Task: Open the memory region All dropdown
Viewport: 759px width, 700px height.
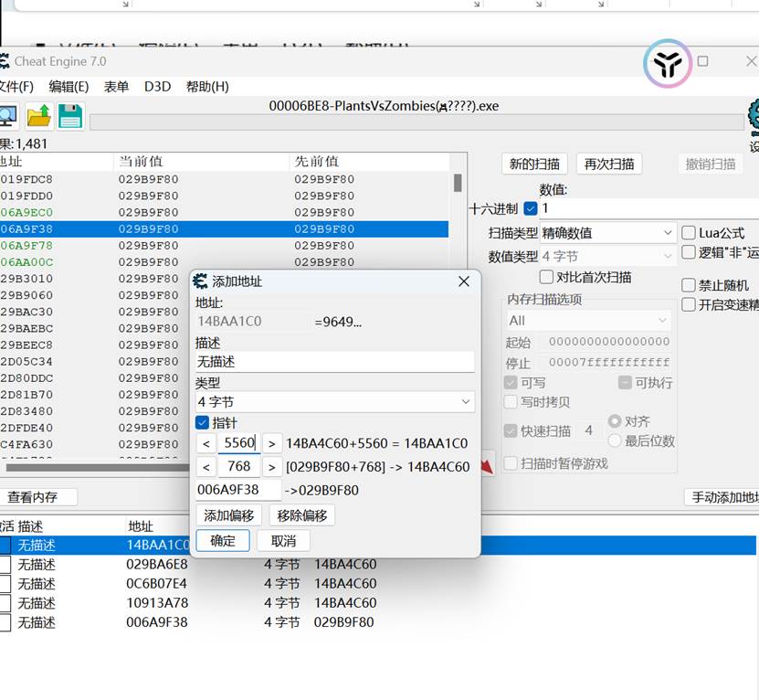Action: (587, 320)
